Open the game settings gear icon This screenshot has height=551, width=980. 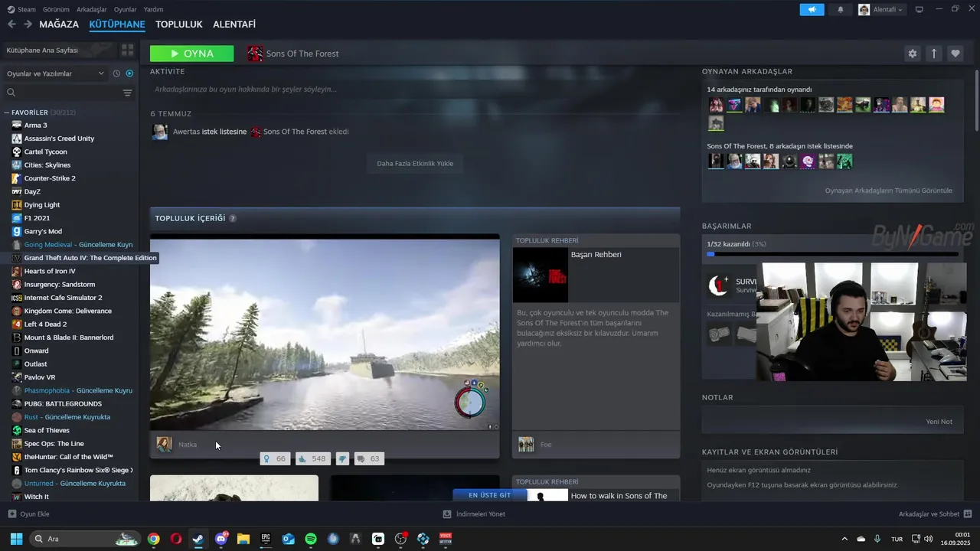(912, 54)
